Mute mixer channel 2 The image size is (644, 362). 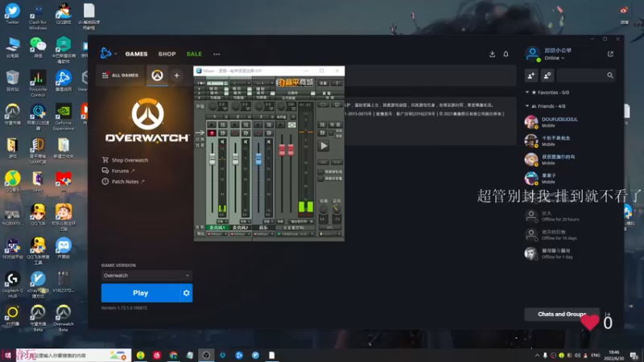tap(246, 133)
